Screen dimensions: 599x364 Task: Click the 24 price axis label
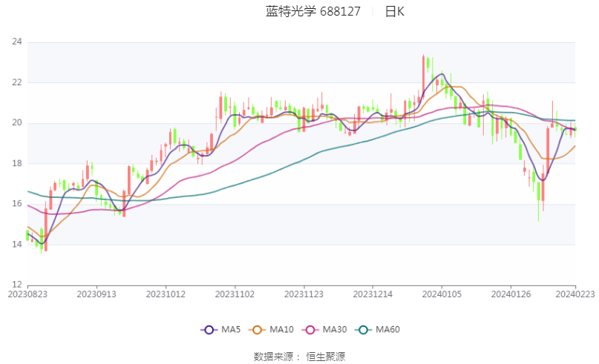(16, 42)
